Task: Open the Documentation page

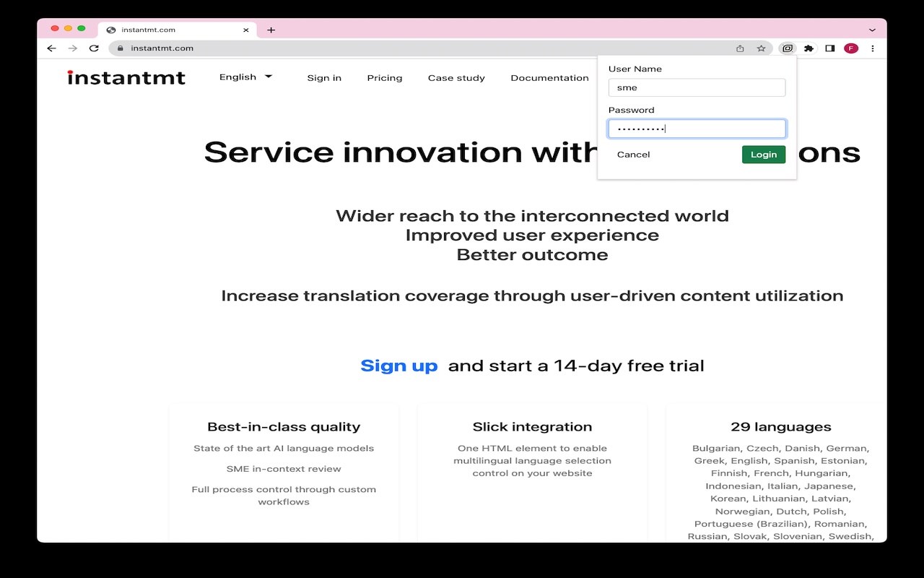Action: [x=549, y=78]
